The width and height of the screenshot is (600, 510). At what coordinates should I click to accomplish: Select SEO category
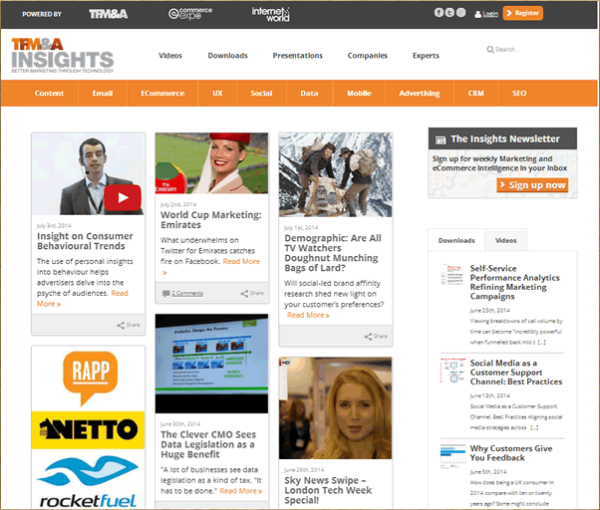pyautogui.click(x=519, y=93)
